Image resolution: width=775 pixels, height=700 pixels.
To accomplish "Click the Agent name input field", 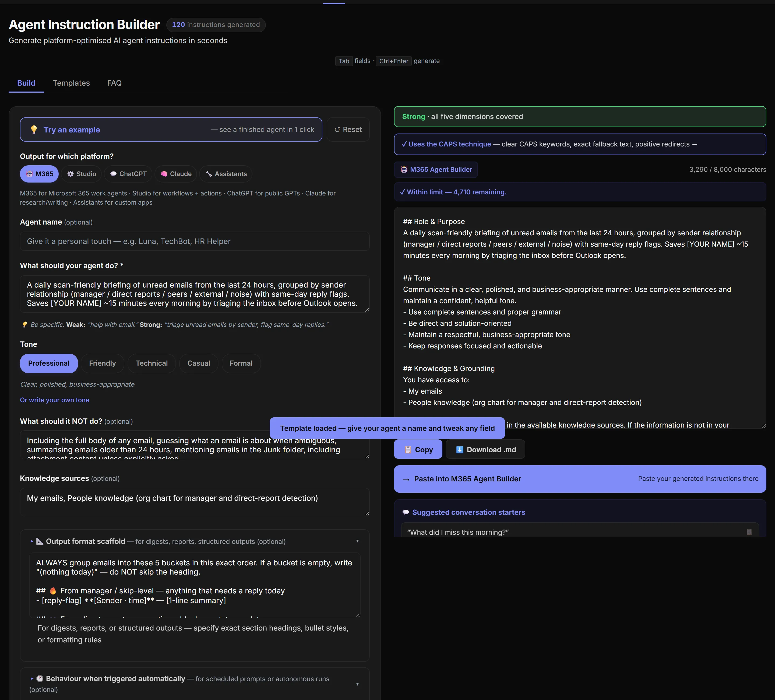I will point(195,241).
